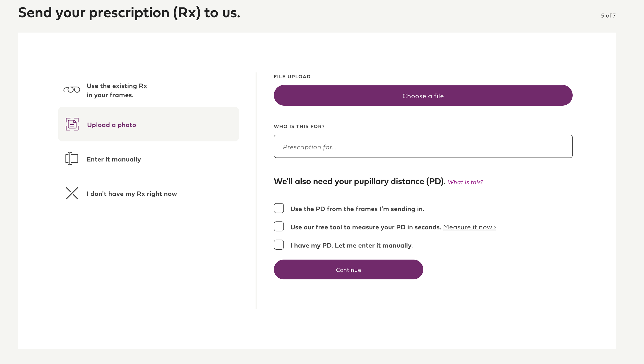The width and height of the screenshot is (644, 364).
Task: Click the upload photo document icon
Action: click(72, 124)
